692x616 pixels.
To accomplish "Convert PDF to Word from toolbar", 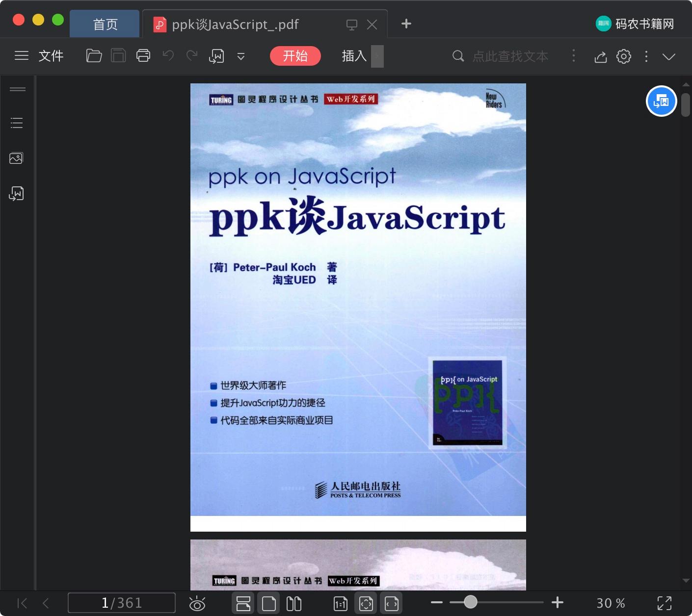I will (x=216, y=56).
